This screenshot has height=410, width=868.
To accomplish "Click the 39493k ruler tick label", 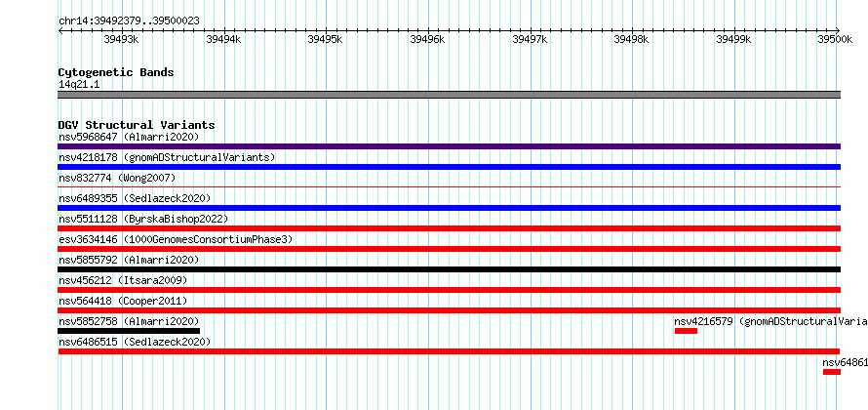I will click(x=121, y=39).
